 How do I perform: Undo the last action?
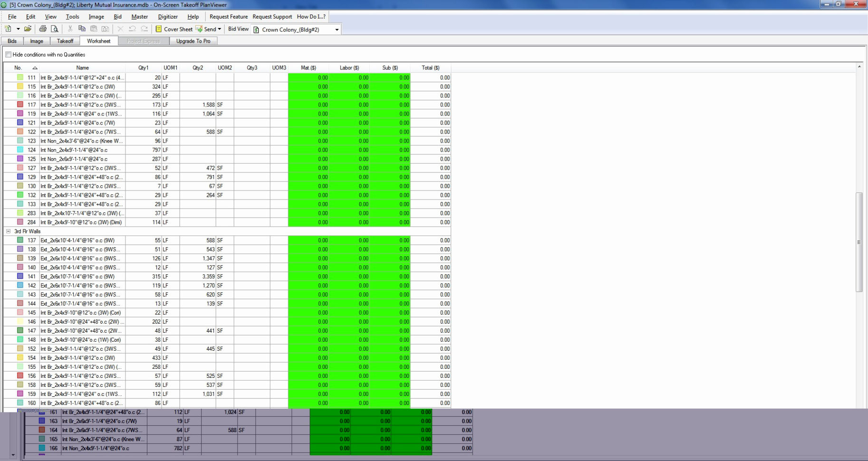point(132,29)
